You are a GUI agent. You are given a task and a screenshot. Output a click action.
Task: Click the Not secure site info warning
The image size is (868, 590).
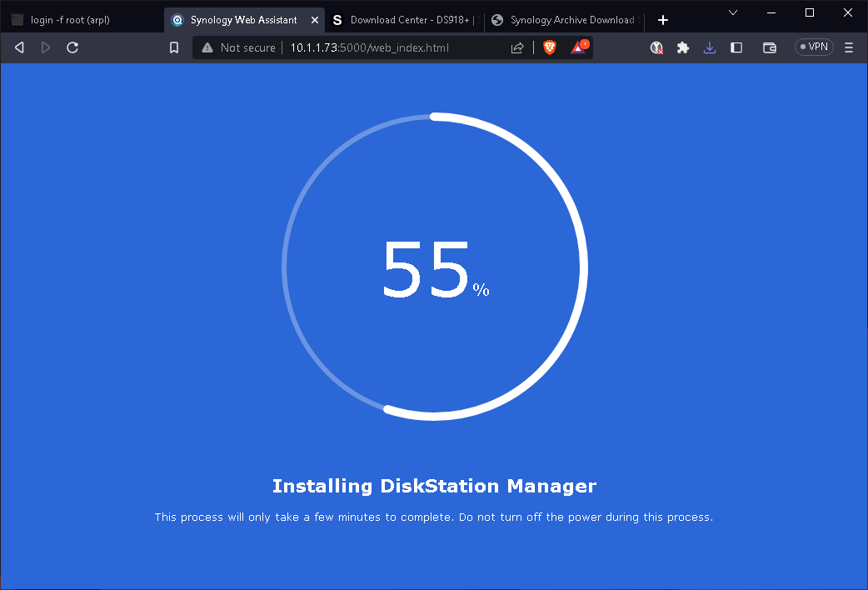coord(238,47)
